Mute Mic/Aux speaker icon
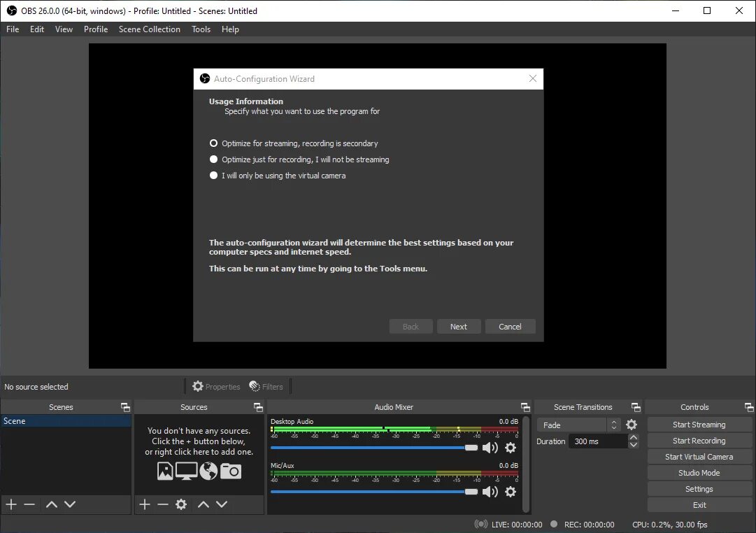Screen dimensions: 756x533 (x=490, y=492)
